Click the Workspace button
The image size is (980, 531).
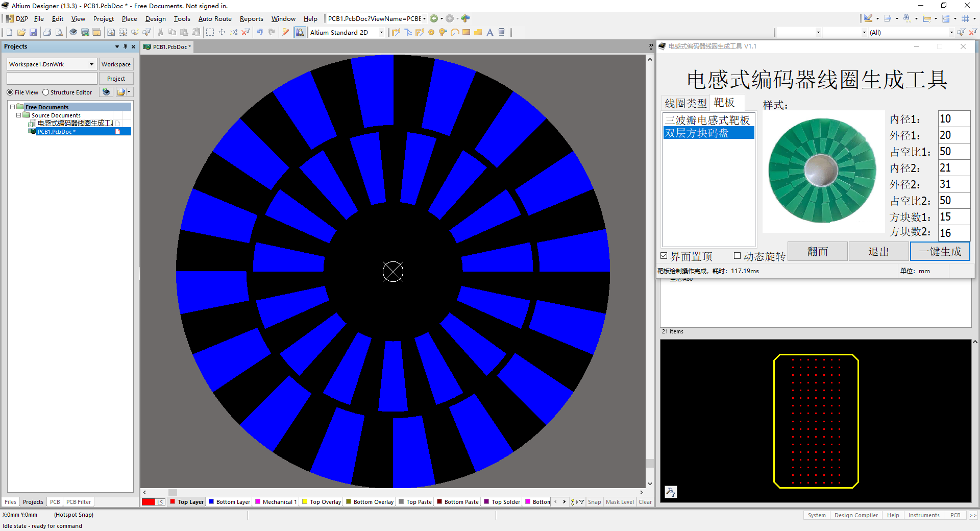116,64
